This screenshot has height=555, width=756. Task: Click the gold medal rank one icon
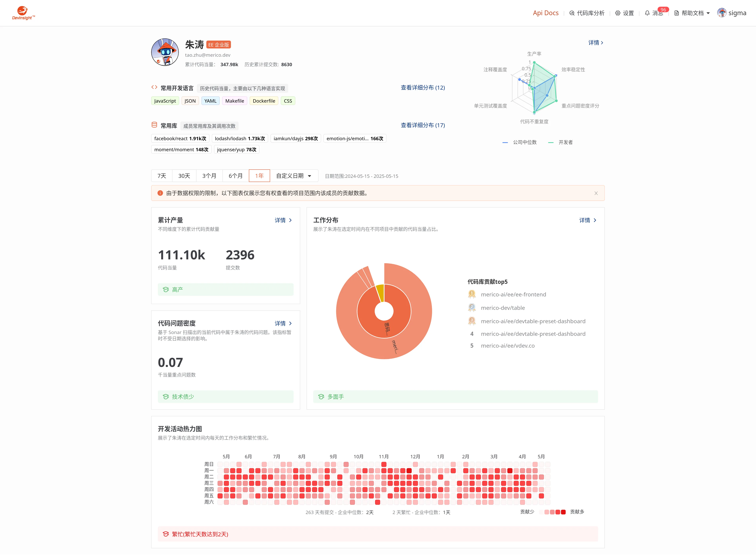[472, 294]
